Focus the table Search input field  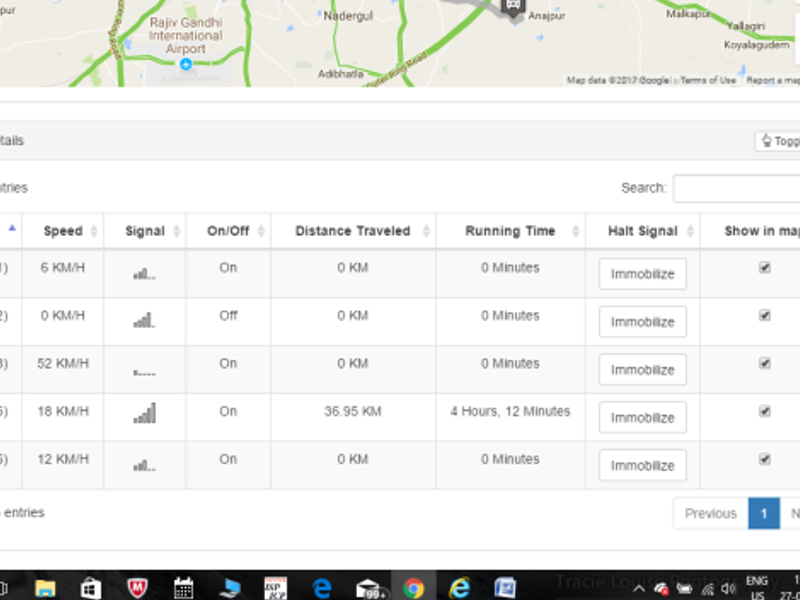737,188
